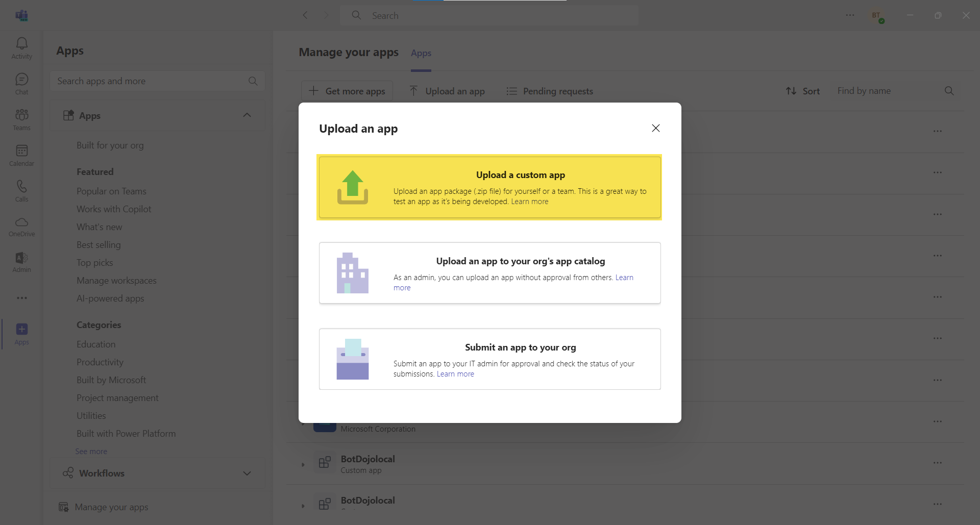Open Learn more in custom app card
This screenshot has height=525, width=980.
click(x=530, y=202)
